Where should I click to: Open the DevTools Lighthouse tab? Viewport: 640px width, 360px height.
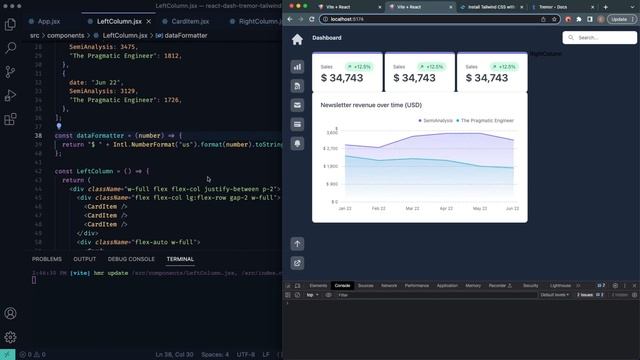[x=560, y=286]
